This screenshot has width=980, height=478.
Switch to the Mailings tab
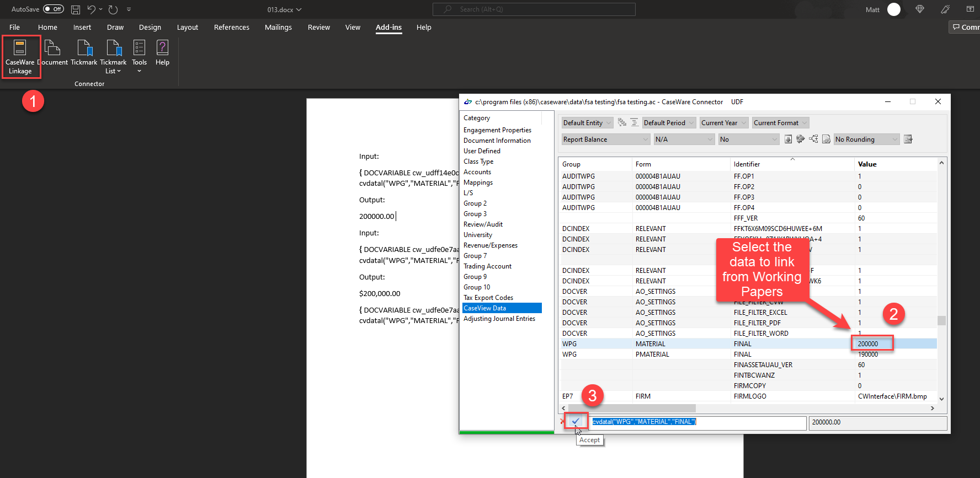(x=278, y=27)
